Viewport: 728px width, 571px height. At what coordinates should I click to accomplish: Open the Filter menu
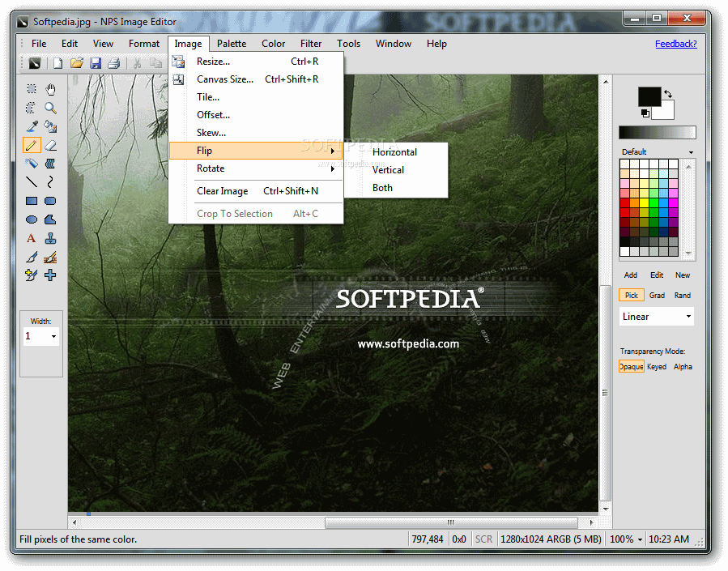point(311,44)
